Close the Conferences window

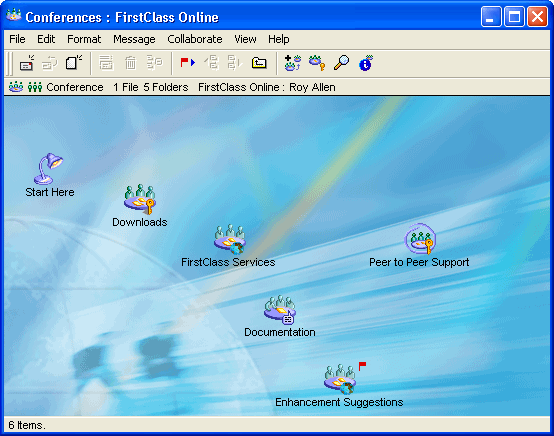(537, 17)
